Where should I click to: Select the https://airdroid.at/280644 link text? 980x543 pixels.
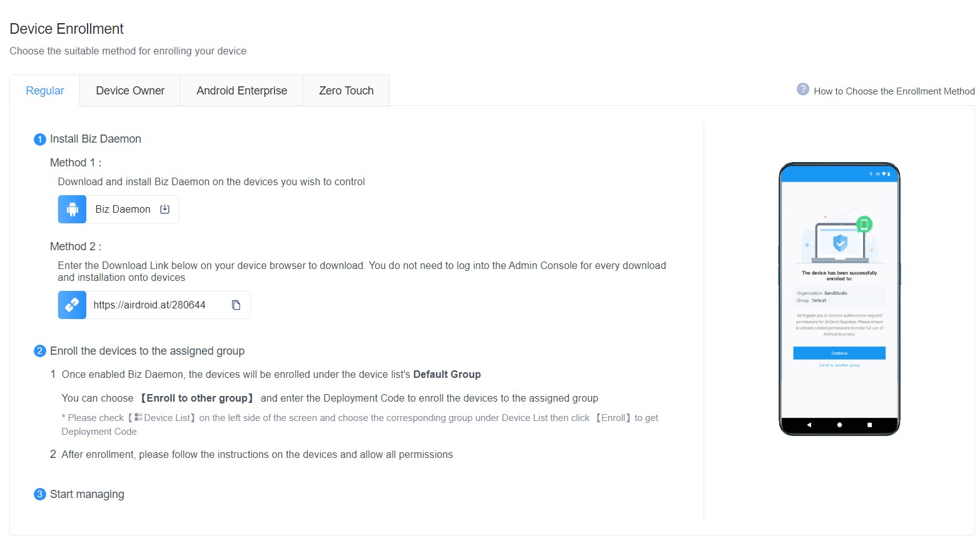pyautogui.click(x=149, y=305)
